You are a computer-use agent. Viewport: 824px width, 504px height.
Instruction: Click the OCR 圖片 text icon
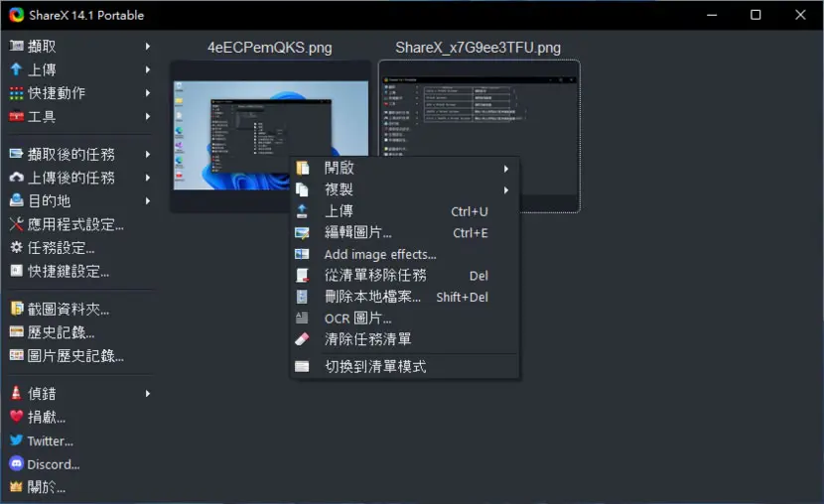coord(302,317)
